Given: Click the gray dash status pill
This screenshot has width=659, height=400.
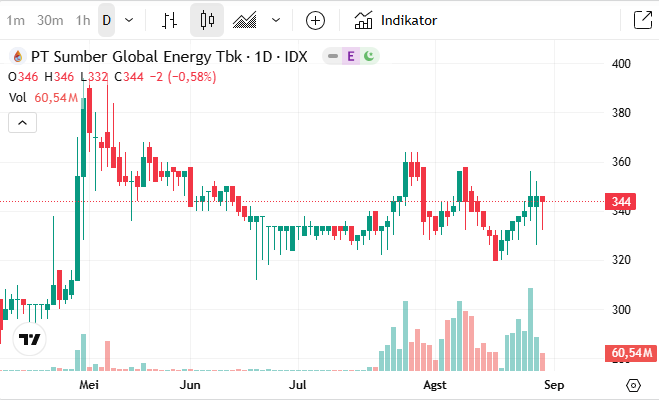Looking at the screenshot, I should (332, 57).
